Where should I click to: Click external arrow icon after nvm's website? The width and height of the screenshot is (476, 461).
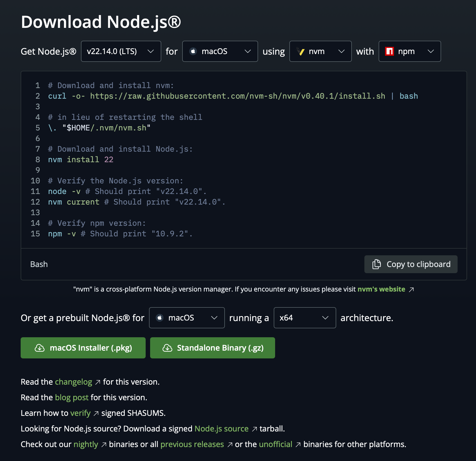pos(411,290)
